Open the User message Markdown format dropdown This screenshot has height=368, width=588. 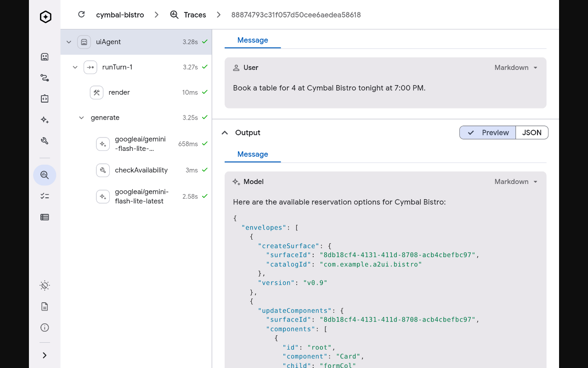click(x=516, y=68)
